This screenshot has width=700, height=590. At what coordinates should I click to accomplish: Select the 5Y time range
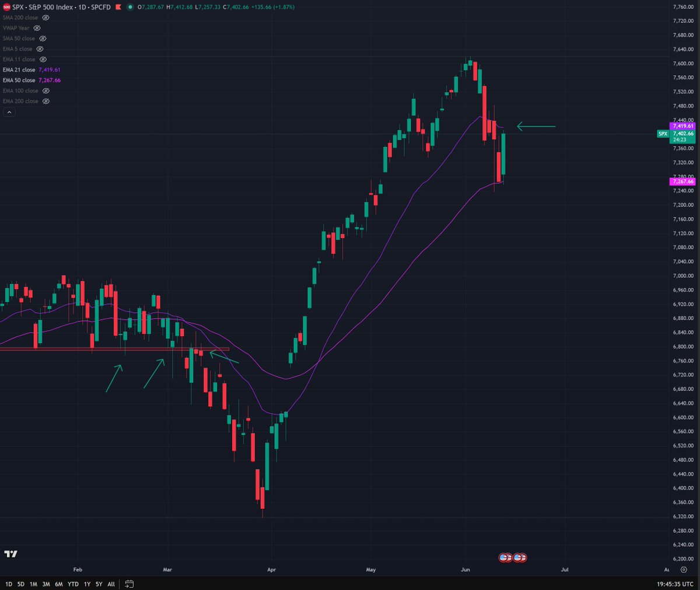[x=99, y=584]
